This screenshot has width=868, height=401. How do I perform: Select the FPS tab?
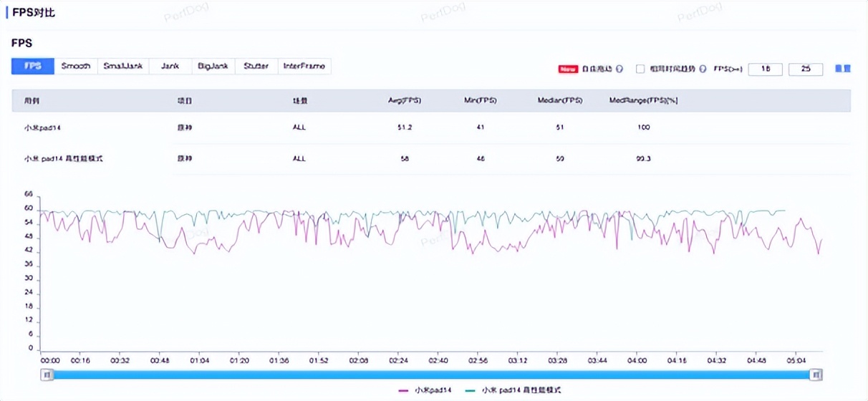tap(33, 66)
